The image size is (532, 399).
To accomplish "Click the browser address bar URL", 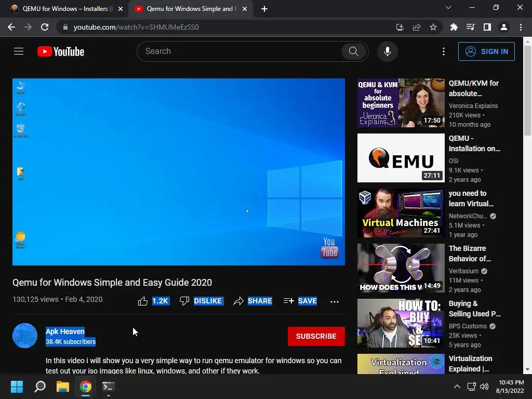I will tap(136, 27).
